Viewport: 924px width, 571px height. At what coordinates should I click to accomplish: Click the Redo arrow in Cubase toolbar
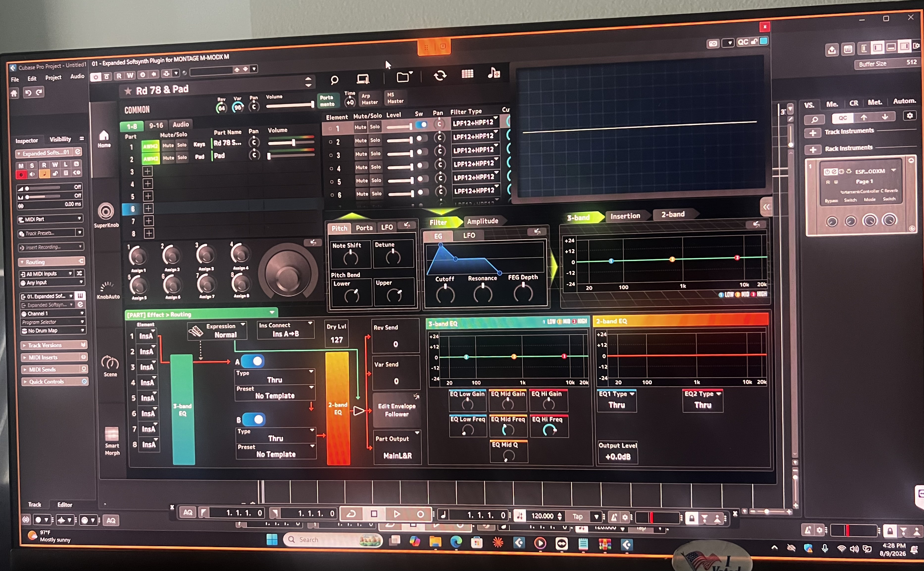(x=39, y=92)
